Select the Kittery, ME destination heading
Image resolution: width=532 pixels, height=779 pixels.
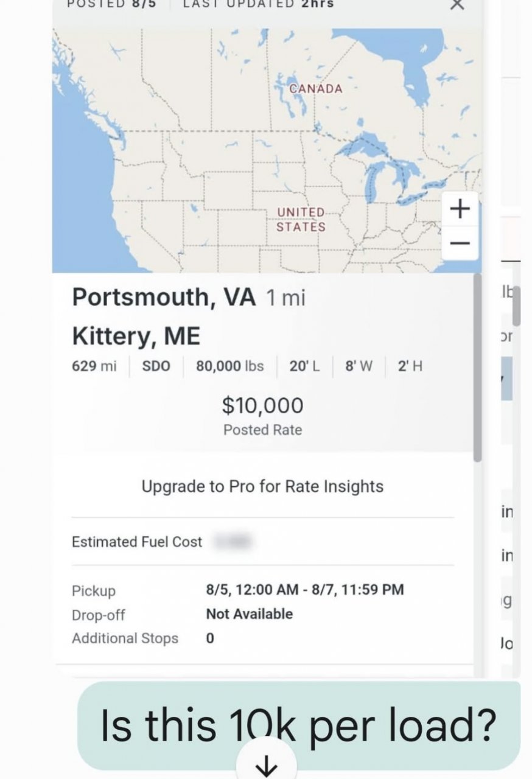[136, 336]
